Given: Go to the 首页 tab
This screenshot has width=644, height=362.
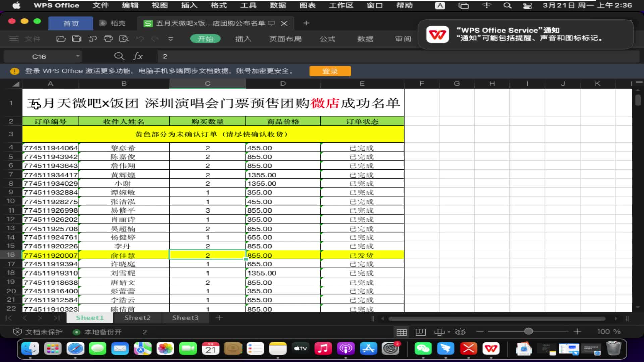Looking at the screenshot, I should click(x=71, y=23).
